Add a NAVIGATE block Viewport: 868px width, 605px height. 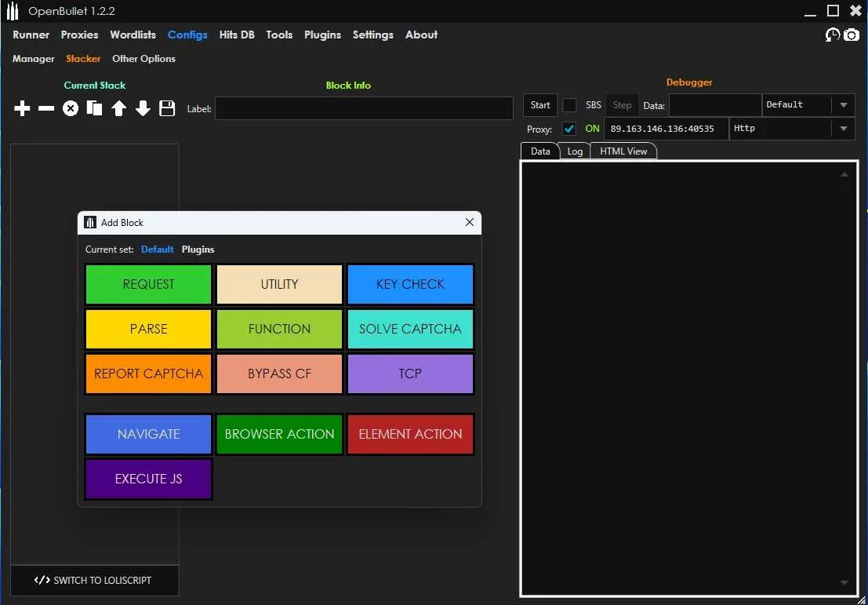(x=148, y=435)
